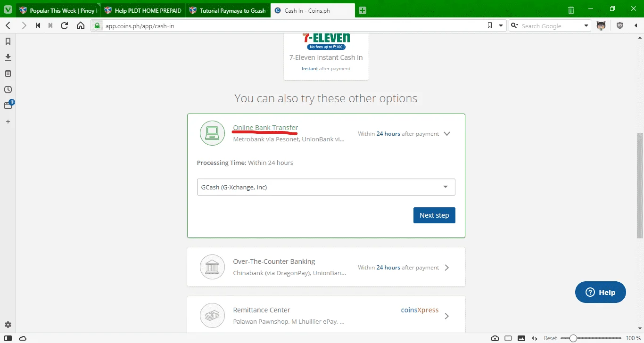Reload the current page
This screenshot has width=644, height=343.
(x=65, y=25)
